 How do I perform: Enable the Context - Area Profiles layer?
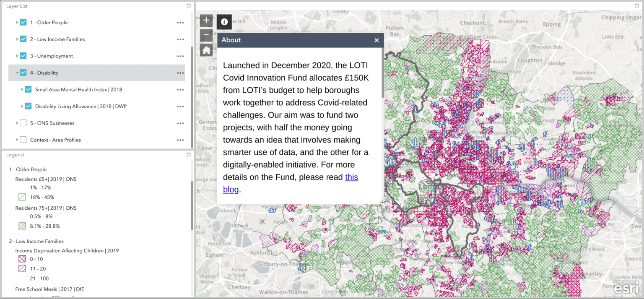(x=23, y=140)
